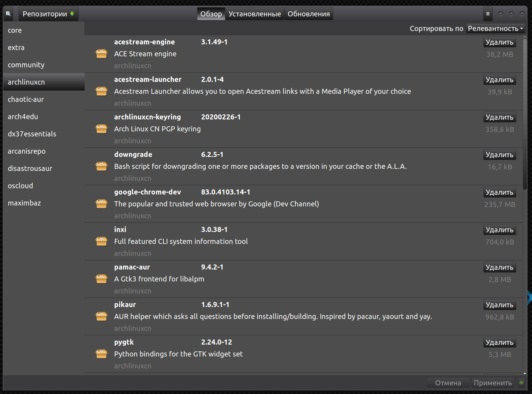Select the arch4edu repository
This screenshot has width=532, height=394.
click(44, 117)
